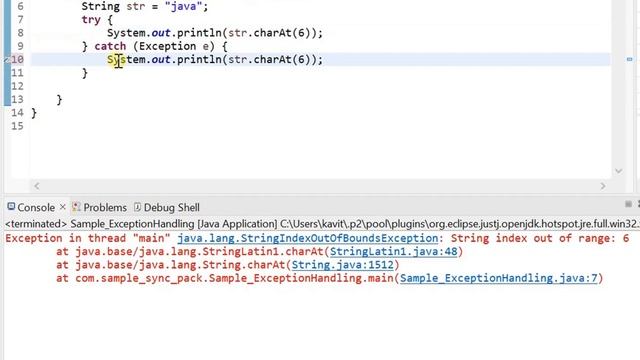This screenshot has width=640, height=360.
Task: Click the editor's vertical scroll down arrow
Action: pyautogui.click(x=618, y=171)
